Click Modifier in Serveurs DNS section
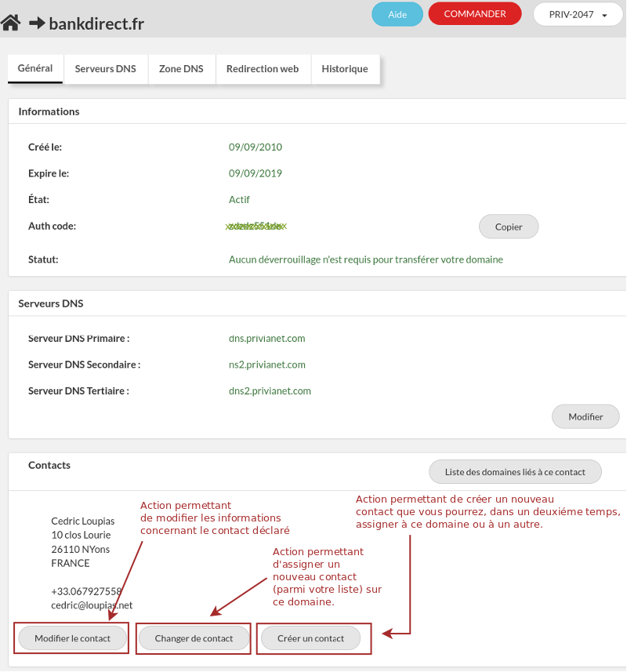The image size is (627, 672). coord(585,416)
